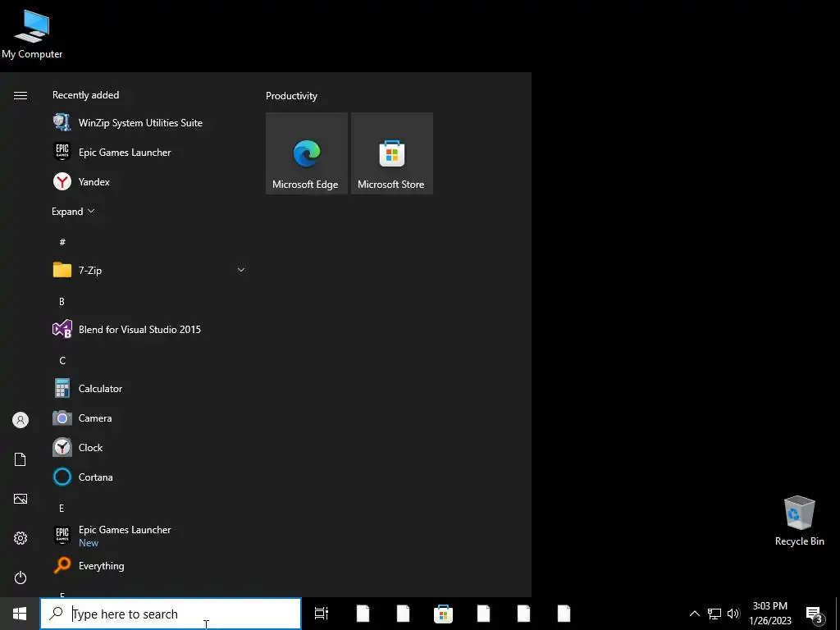Show hidden system tray icons
The image size is (840, 630).
(694, 614)
